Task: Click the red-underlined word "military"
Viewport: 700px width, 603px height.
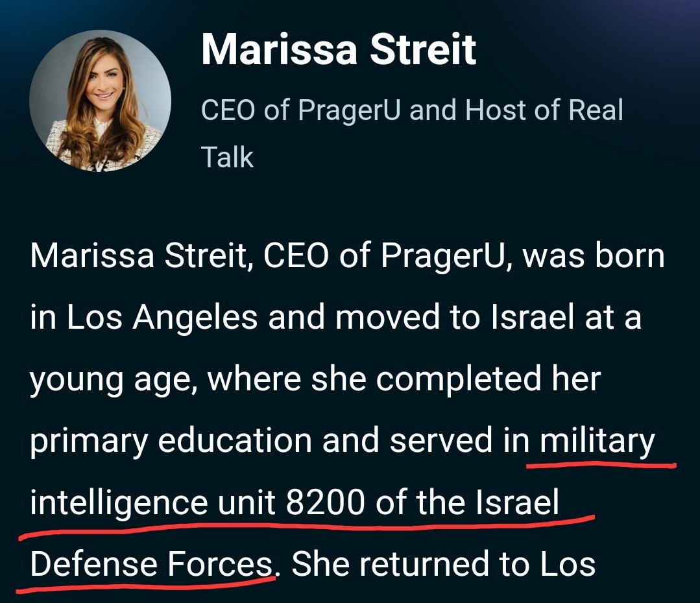Action: [598, 442]
